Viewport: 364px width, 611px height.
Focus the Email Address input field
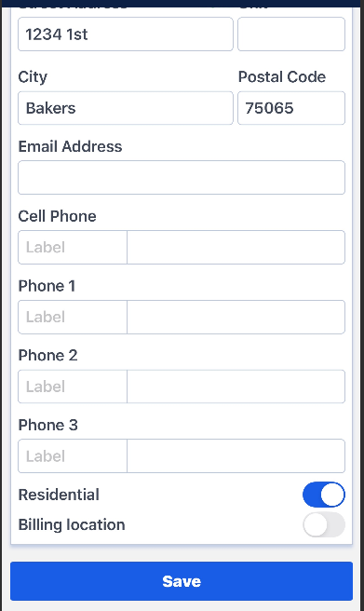(182, 177)
